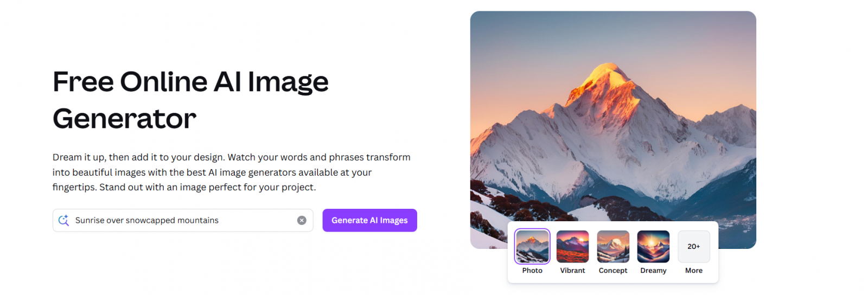Viewport: 868px width, 295px height.
Task: Click the More label below 20+
Action: [694, 271]
